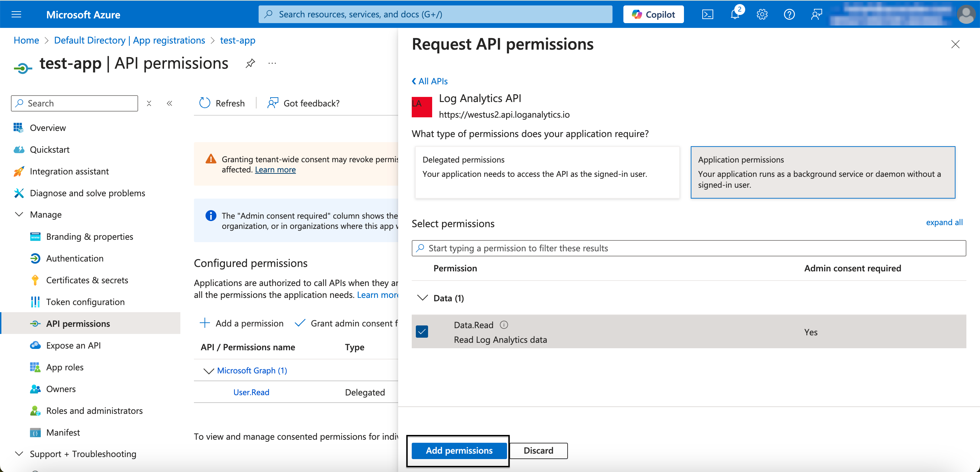Click expand all in Select permissions
This screenshot has height=472, width=980.
click(944, 222)
